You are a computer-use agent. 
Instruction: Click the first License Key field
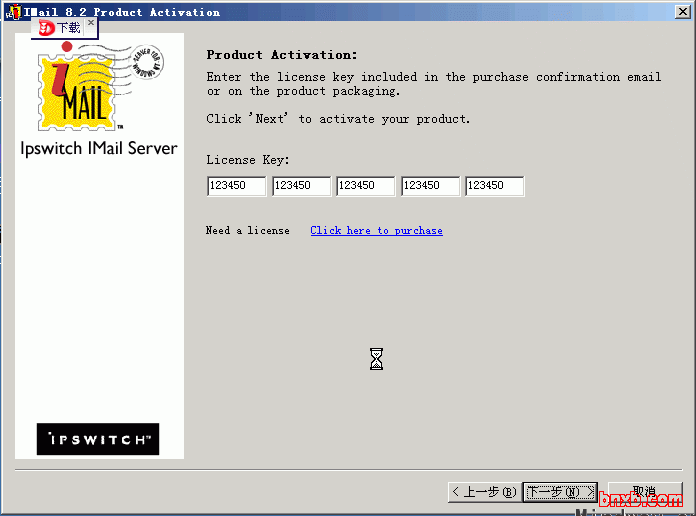(x=237, y=186)
